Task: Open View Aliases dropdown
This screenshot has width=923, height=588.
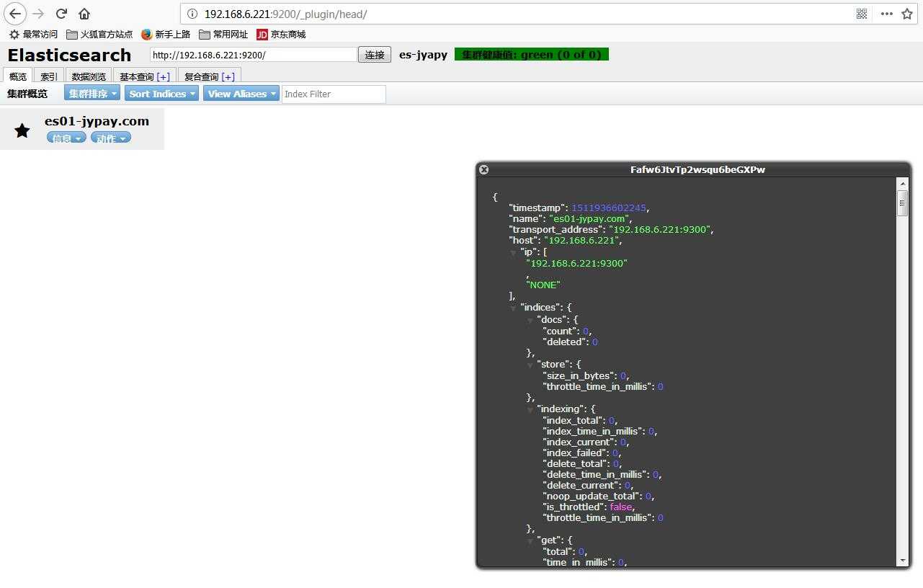Action: (241, 94)
